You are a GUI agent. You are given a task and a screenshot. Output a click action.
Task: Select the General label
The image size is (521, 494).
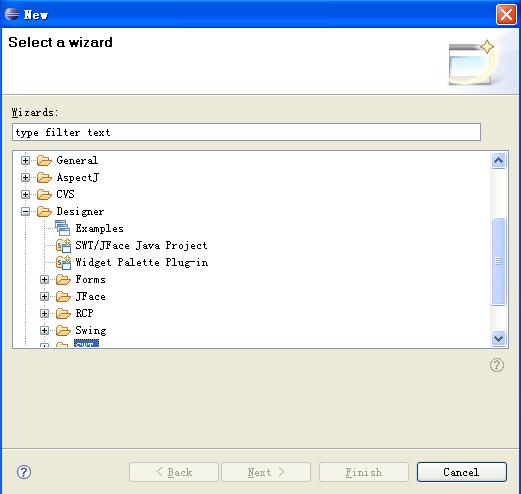[77, 160]
